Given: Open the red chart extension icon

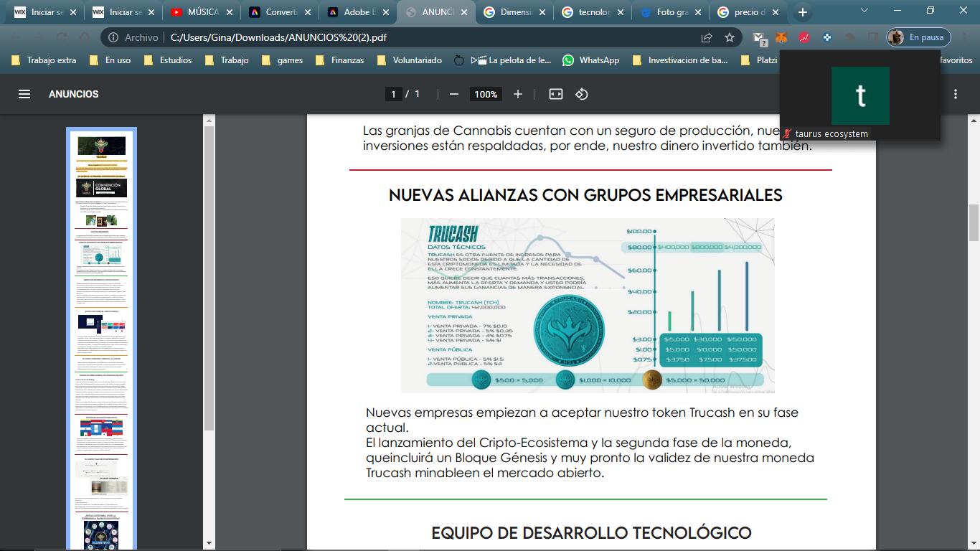Looking at the screenshot, I should tap(804, 37).
